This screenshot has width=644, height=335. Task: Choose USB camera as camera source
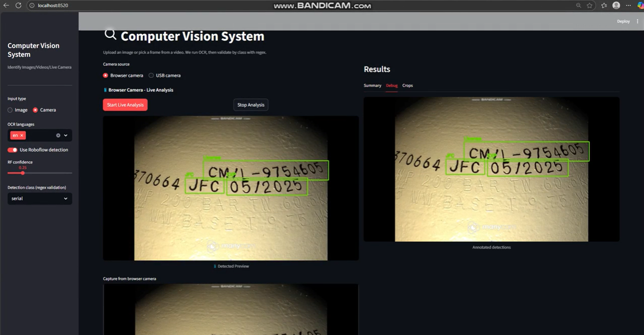point(151,76)
